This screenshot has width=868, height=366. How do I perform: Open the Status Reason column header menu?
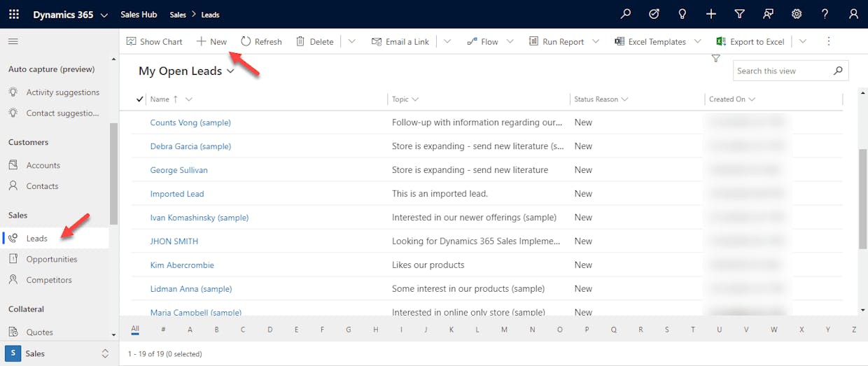(x=601, y=99)
